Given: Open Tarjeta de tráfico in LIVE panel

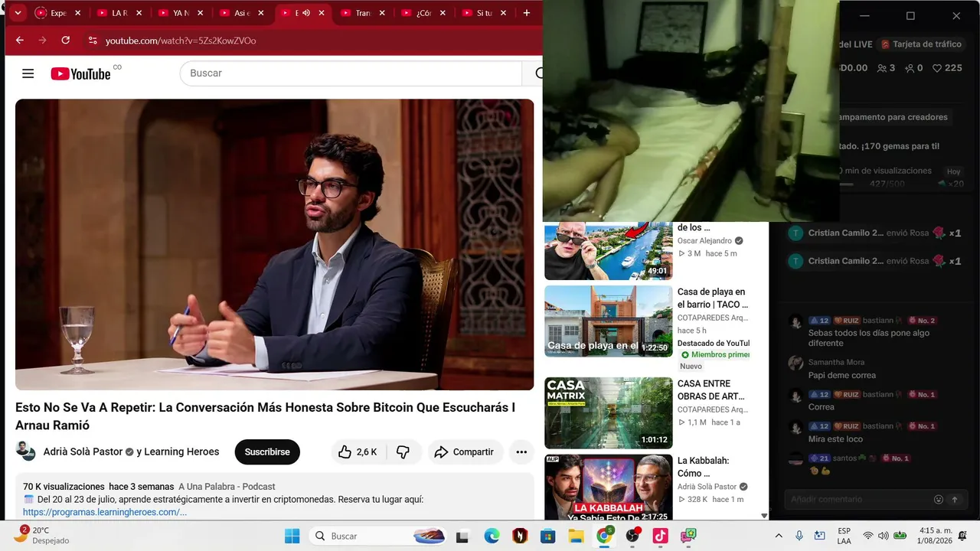Looking at the screenshot, I should point(921,44).
